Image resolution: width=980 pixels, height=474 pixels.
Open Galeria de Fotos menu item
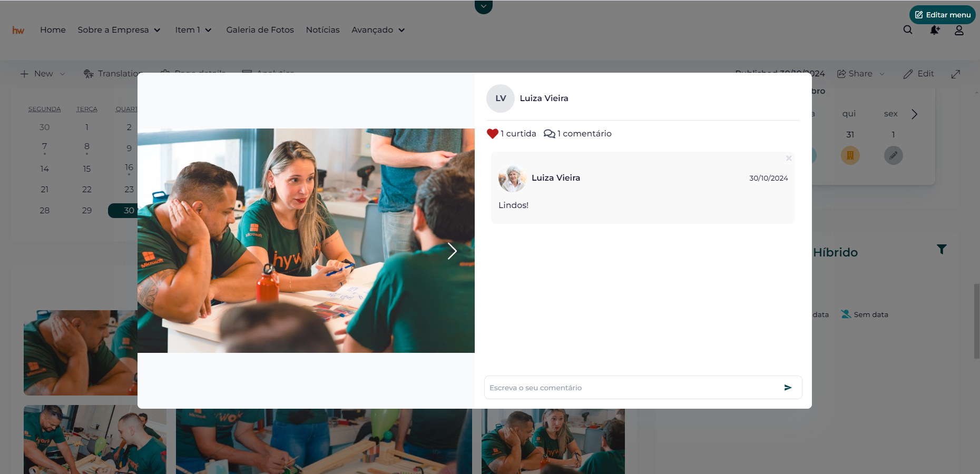click(x=260, y=30)
